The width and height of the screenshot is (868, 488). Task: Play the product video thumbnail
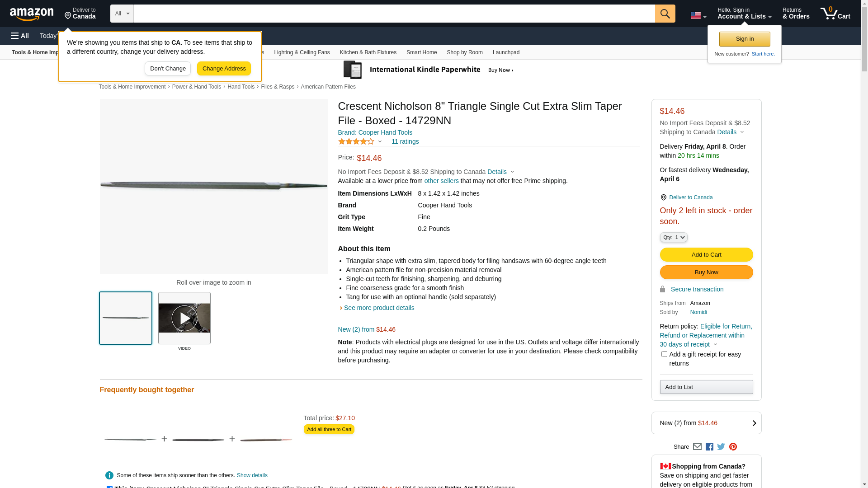click(184, 318)
